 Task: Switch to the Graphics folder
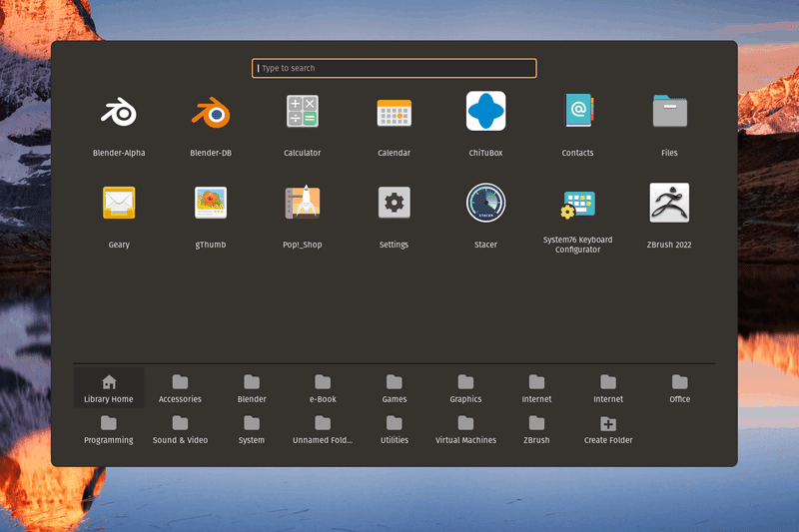point(465,388)
